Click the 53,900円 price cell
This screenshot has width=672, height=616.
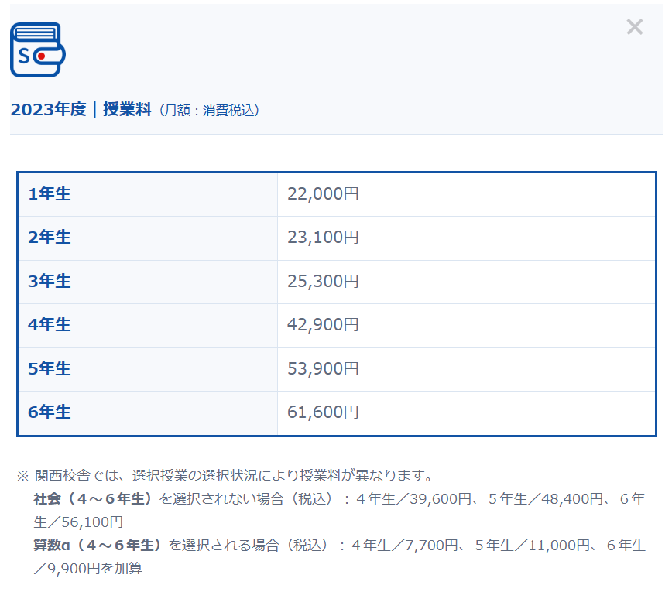(322, 369)
